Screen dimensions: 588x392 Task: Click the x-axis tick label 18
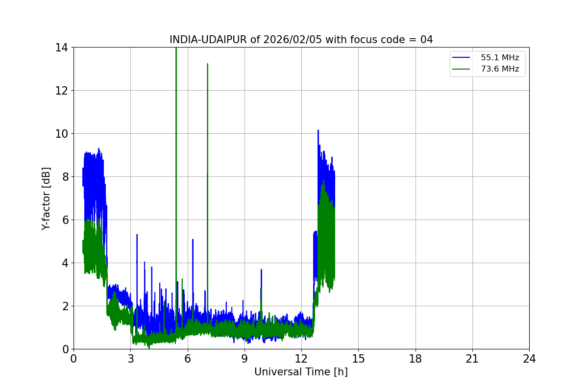(416, 359)
